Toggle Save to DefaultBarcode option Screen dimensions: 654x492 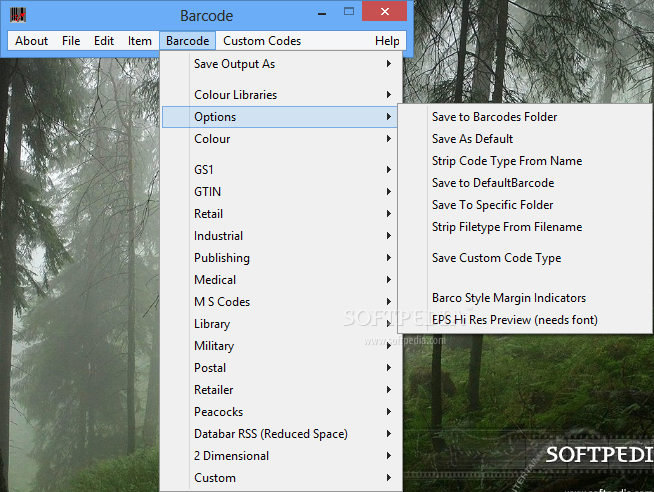tap(525, 183)
